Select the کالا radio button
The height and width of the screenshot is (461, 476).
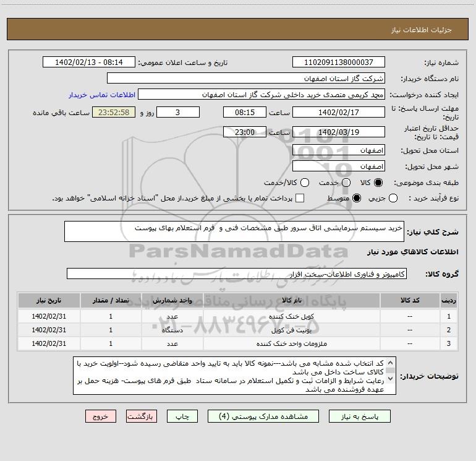pos(378,183)
